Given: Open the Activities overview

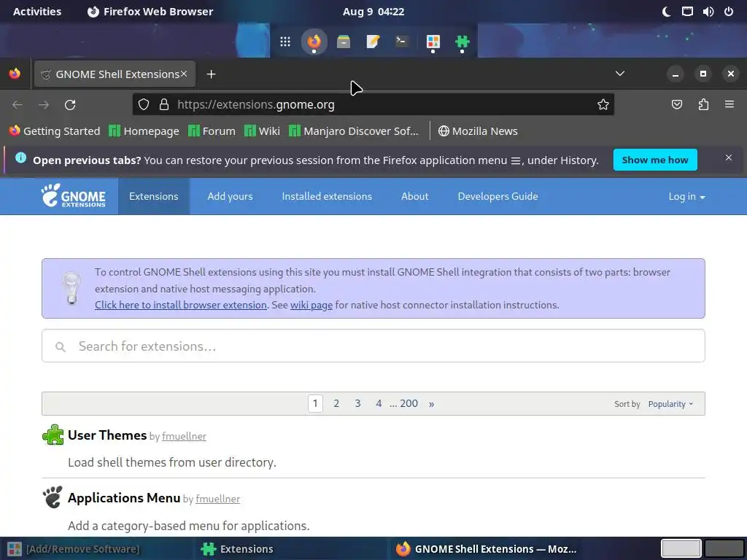Looking at the screenshot, I should [37, 12].
